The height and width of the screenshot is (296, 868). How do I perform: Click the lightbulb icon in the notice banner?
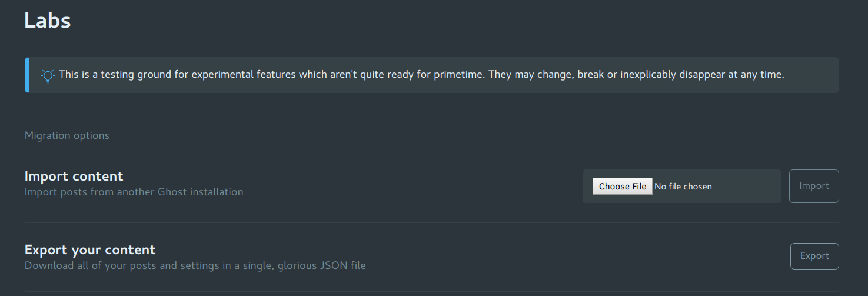point(48,75)
